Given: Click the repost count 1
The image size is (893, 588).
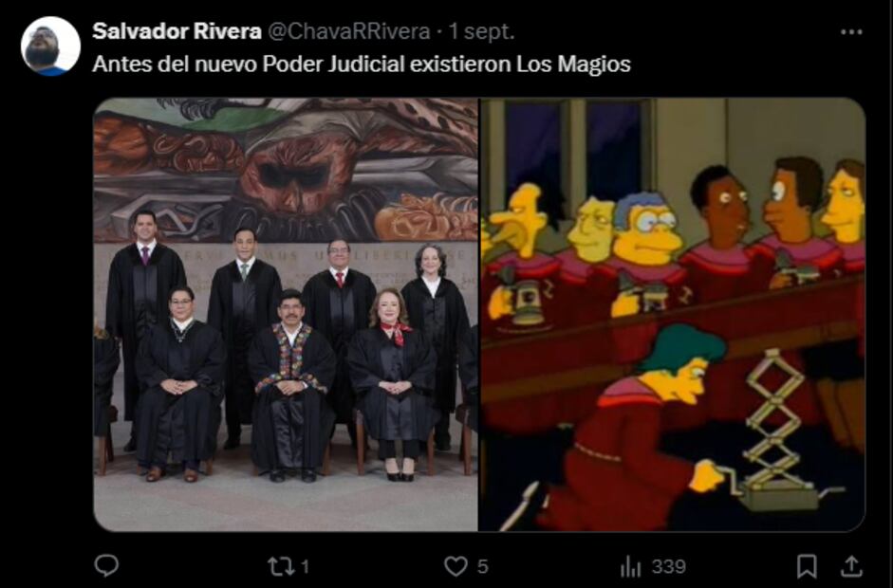Looking at the screenshot, I should [305, 567].
